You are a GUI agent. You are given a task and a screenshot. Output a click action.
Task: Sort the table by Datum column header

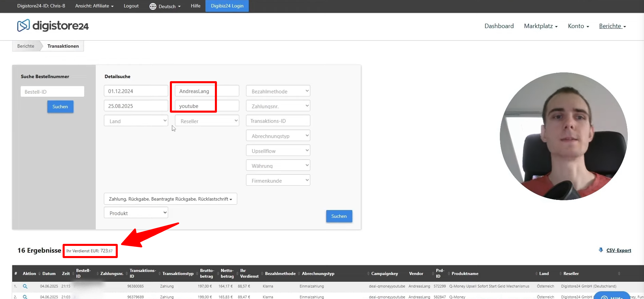tap(49, 273)
